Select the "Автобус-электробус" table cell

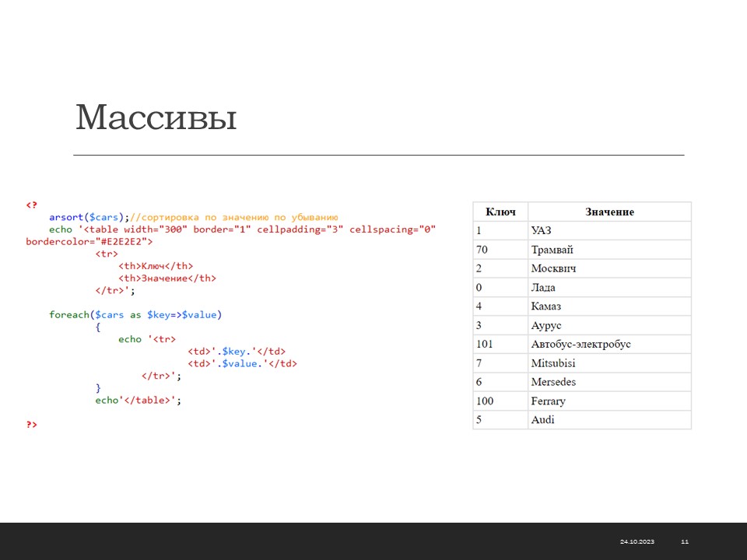tap(580, 345)
